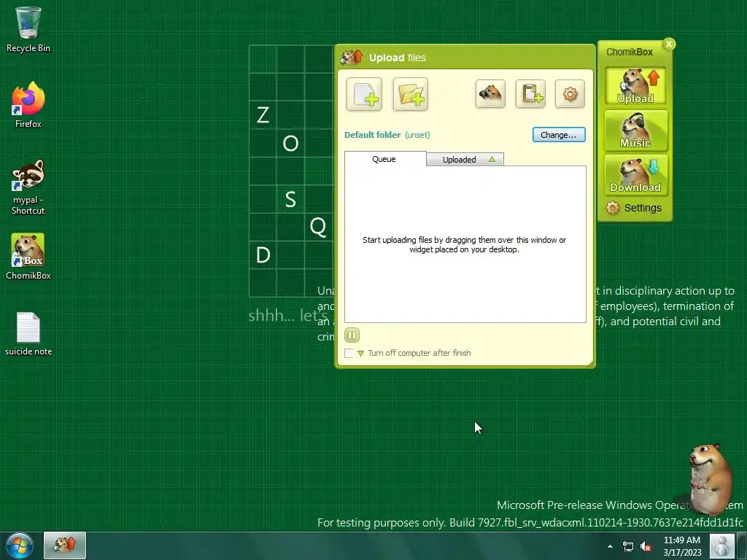
Task: Open upload settings gear icon
Action: [570, 94]
